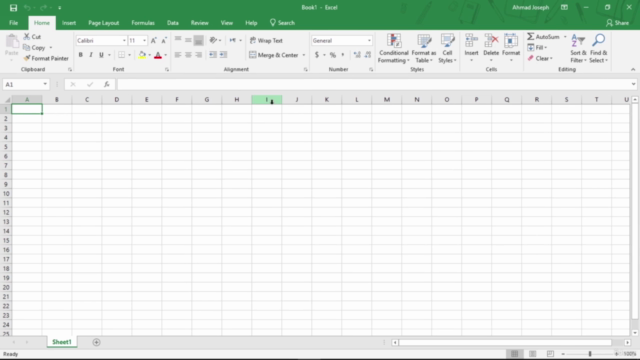Add a new sheet with the plus button

(x=96, y=342)
